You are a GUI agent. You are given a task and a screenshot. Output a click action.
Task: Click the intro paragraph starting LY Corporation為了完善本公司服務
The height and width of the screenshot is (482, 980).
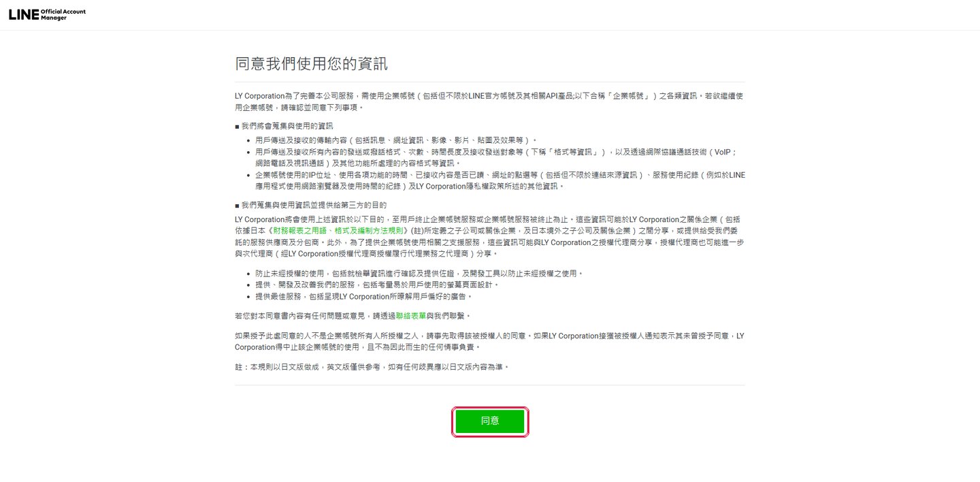489,102
